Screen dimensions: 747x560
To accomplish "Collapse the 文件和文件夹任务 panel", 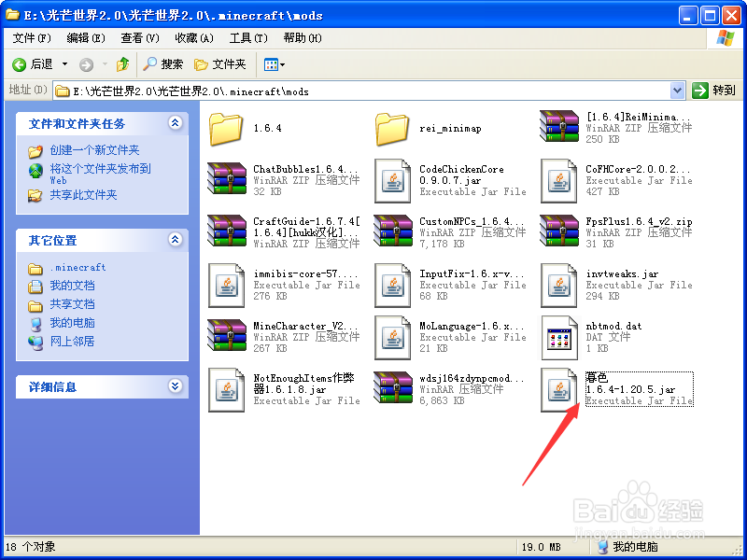I will [175, 123].
